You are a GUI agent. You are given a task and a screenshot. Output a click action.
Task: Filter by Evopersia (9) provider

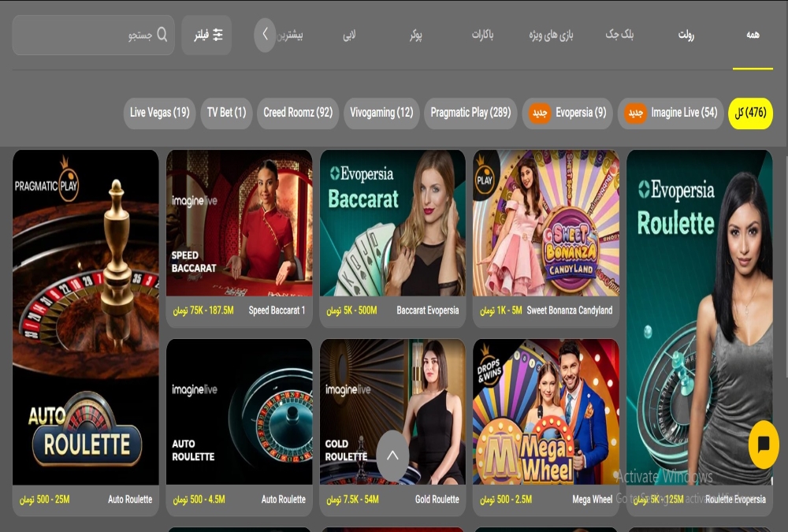point(567,113)
